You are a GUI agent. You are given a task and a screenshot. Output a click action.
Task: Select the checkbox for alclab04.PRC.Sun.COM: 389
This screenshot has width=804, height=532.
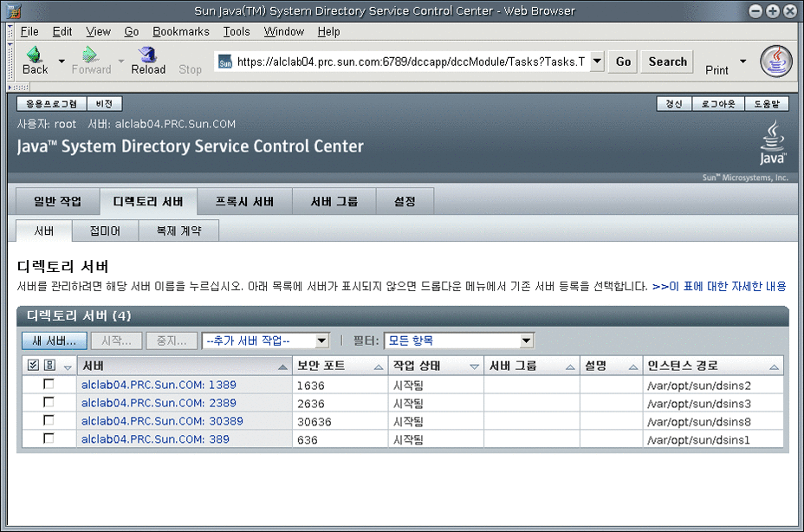pyautogui.click(x=49, y=438)
